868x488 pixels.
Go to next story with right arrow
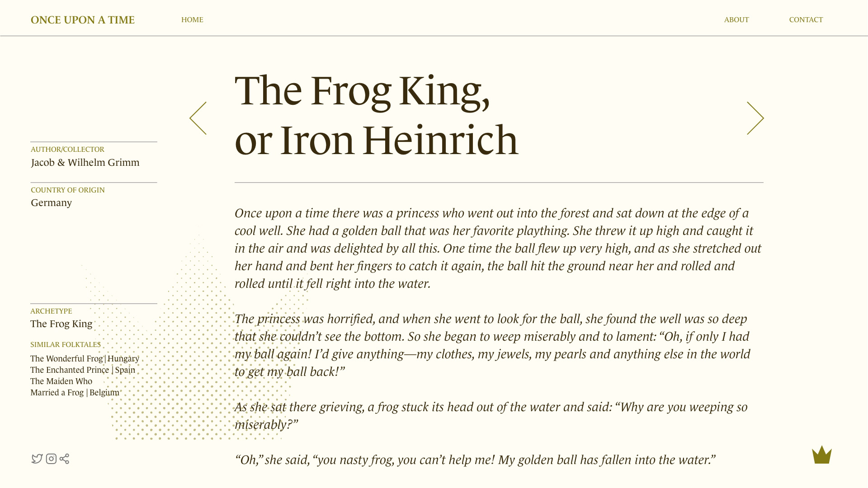(755, 118)
